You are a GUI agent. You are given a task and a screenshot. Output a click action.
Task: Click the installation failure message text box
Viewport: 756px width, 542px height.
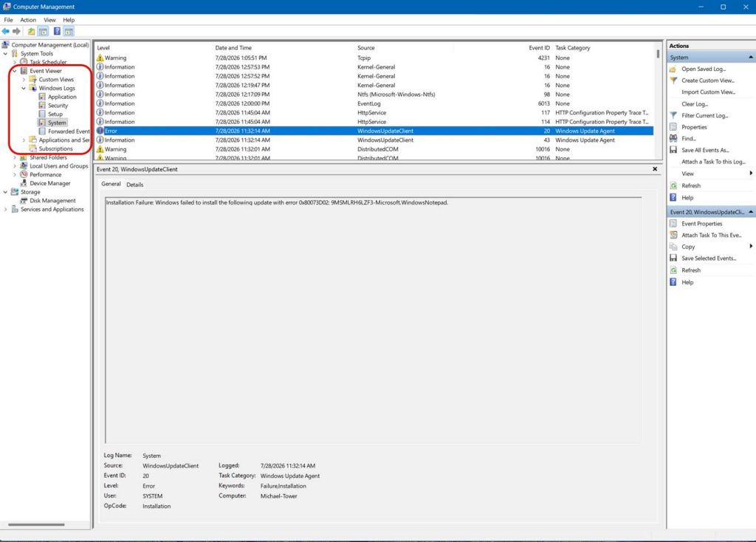[x=373, y=320]
